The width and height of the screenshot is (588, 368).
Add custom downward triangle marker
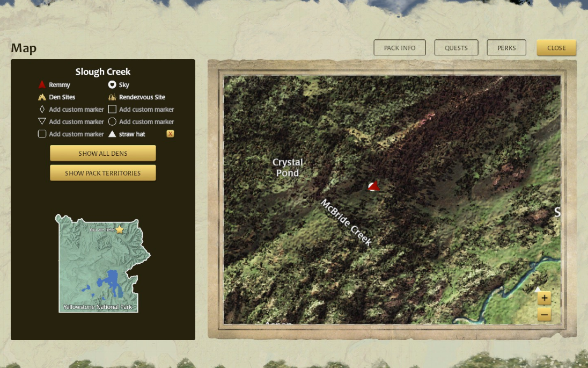pos(42,121)
